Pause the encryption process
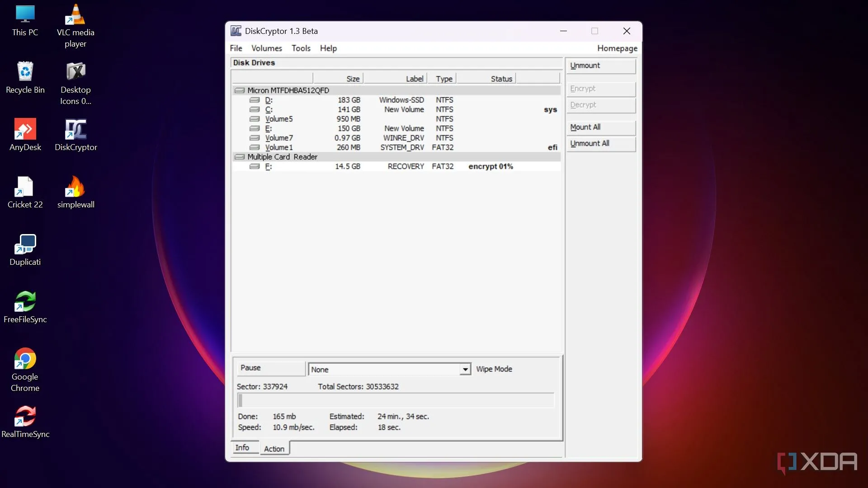 coord(271,368)
